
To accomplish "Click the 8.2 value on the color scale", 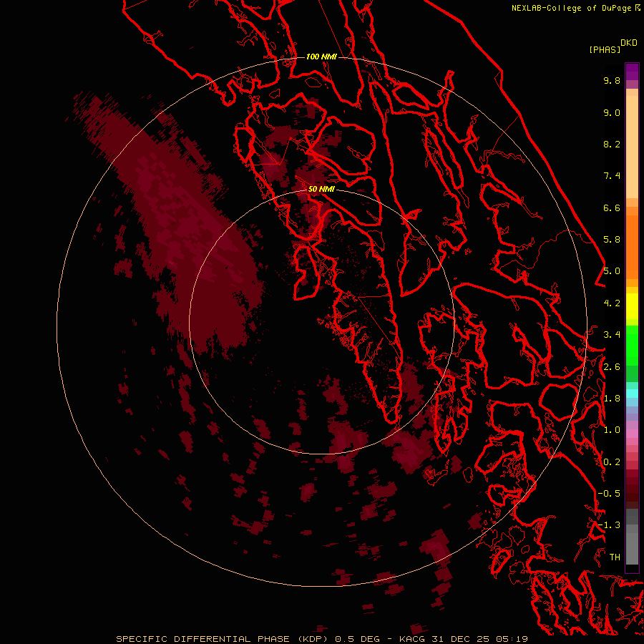I will coord(612,144).
